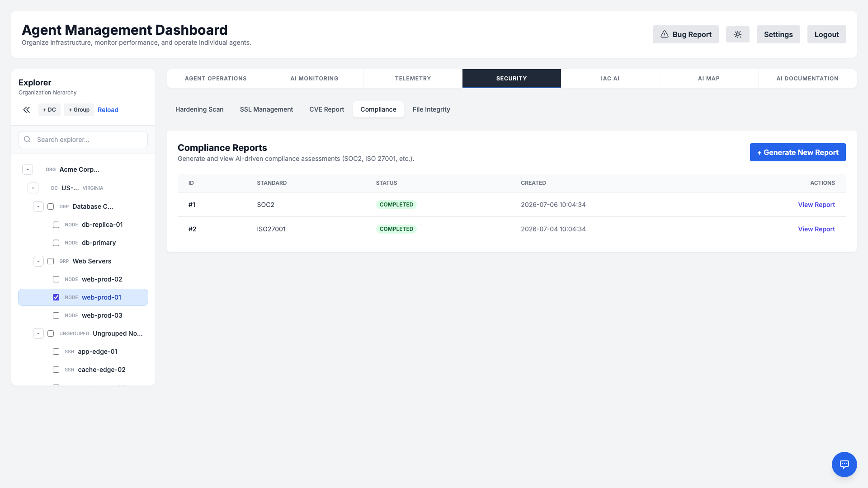Select the cache-edge-02 SSH node

102,370
